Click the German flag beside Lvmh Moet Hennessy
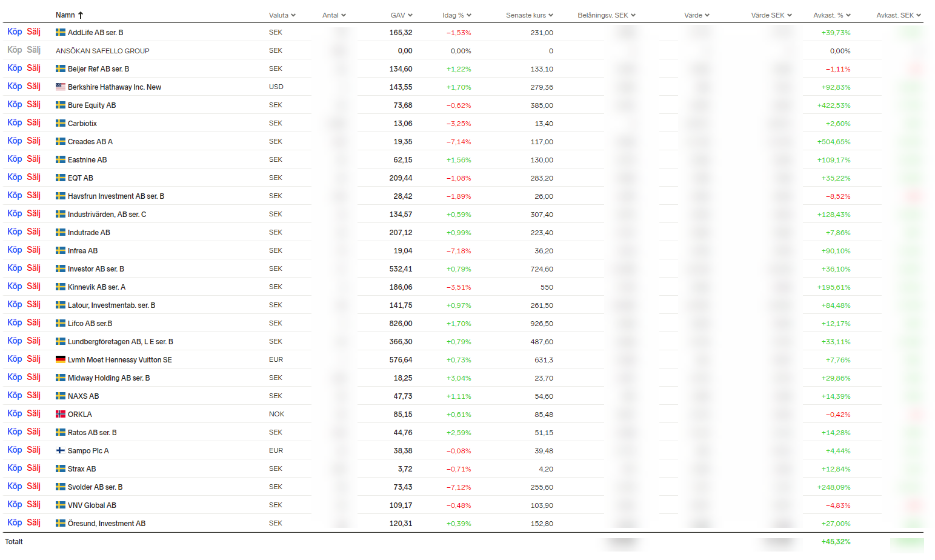 pos(61,359)
